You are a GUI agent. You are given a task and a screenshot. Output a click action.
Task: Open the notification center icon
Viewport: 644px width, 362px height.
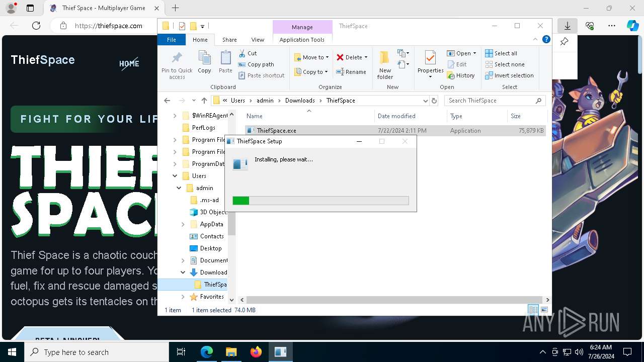[x=627, y=352]
